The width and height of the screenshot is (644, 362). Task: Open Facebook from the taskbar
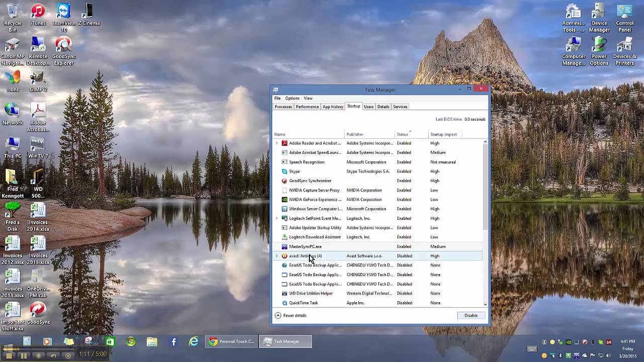[174, 342]
